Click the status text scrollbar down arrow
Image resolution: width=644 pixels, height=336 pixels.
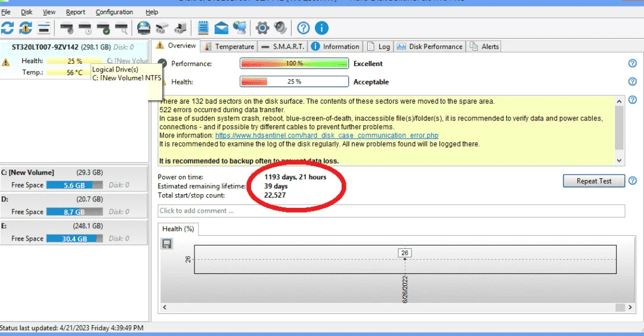coord(620,160)
